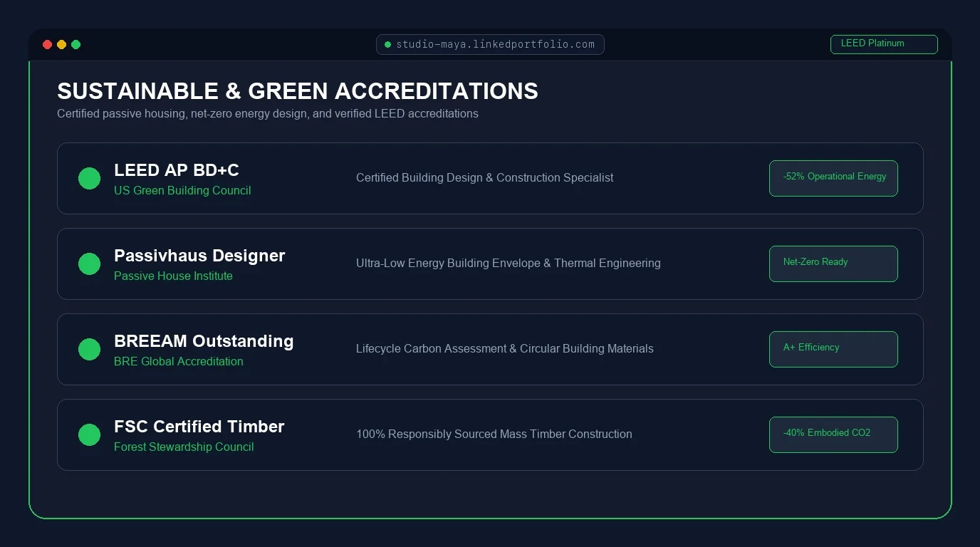This screenshot has height=547, width=980.
Task: Click Ultra-Low Energy Building Envelope description
Action: click(509, 263)
